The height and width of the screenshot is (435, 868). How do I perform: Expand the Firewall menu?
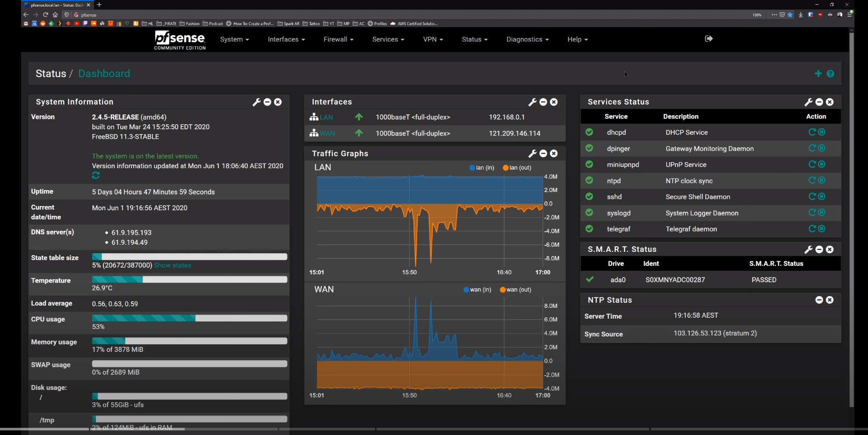[x=339, y=39]
